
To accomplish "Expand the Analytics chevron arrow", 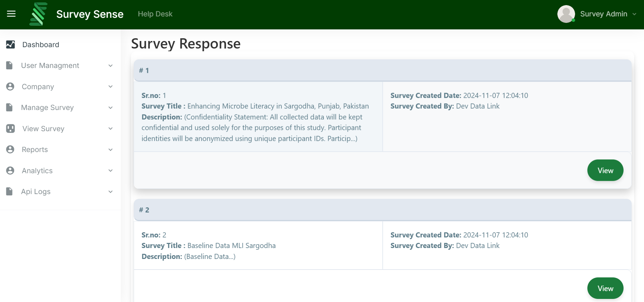I will 111,170.
